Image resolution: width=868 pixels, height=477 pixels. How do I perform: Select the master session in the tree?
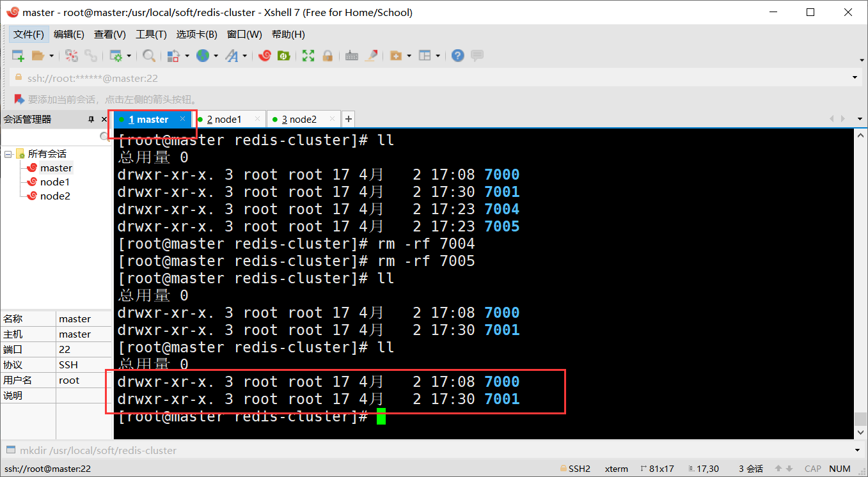[x=56, y=168]
